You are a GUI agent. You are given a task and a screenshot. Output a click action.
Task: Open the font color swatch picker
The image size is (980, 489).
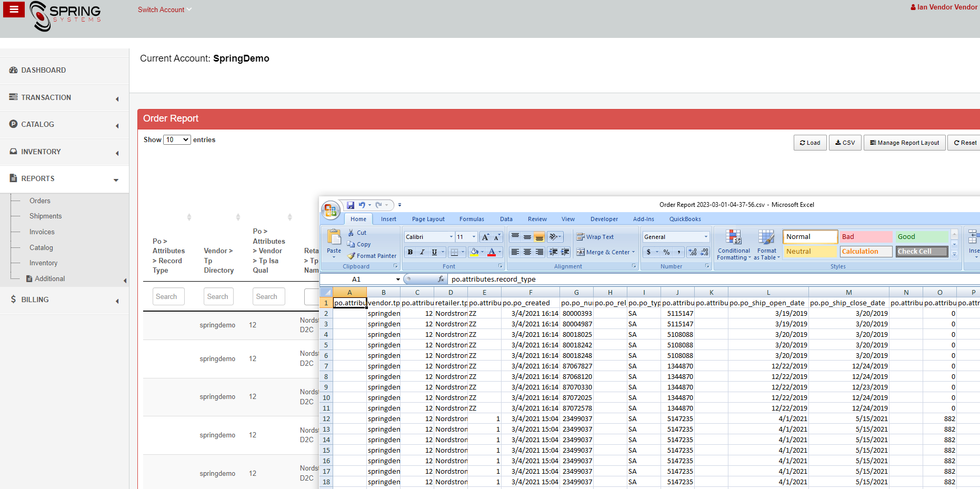(x=493, y=252)
